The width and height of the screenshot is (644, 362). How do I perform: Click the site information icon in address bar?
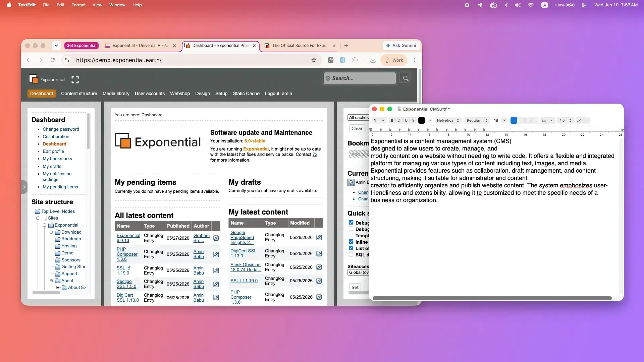pos(67,60)
